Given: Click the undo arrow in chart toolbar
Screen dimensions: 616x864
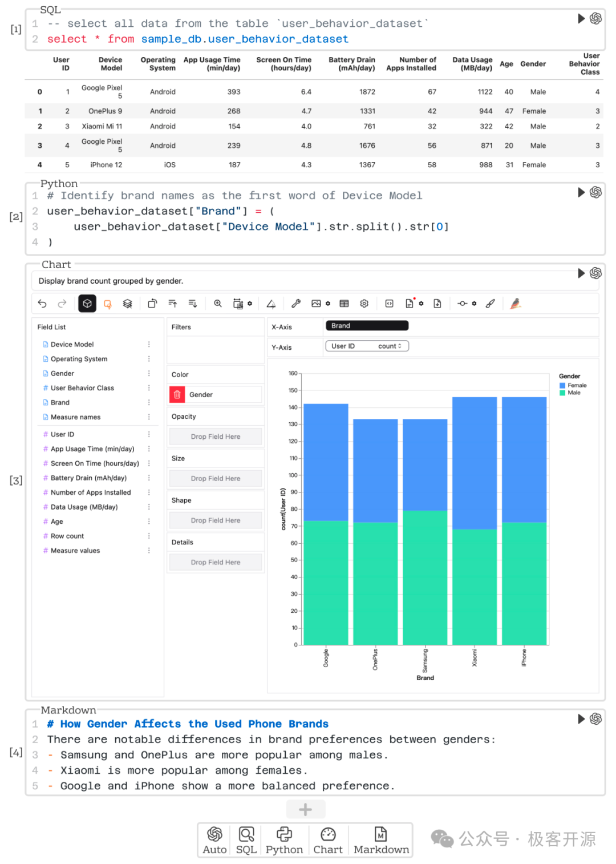Looking at the screenshot, I should click(x=42, y=304).
